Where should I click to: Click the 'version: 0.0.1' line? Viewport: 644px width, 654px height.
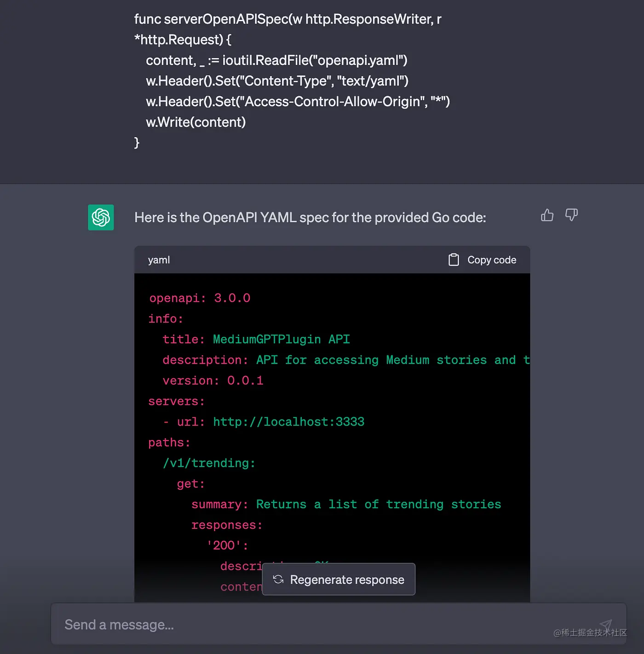(x=213, y=381)
